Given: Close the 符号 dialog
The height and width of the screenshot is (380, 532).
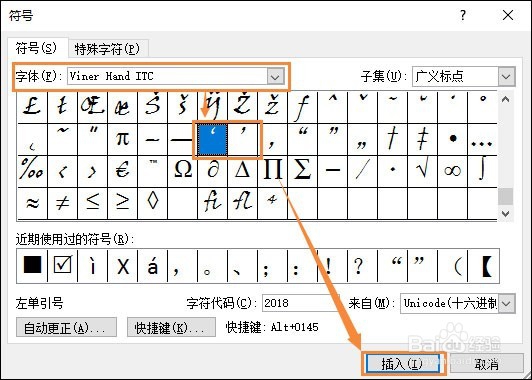Looking at the screenshot, I should (x=508, y=15).
